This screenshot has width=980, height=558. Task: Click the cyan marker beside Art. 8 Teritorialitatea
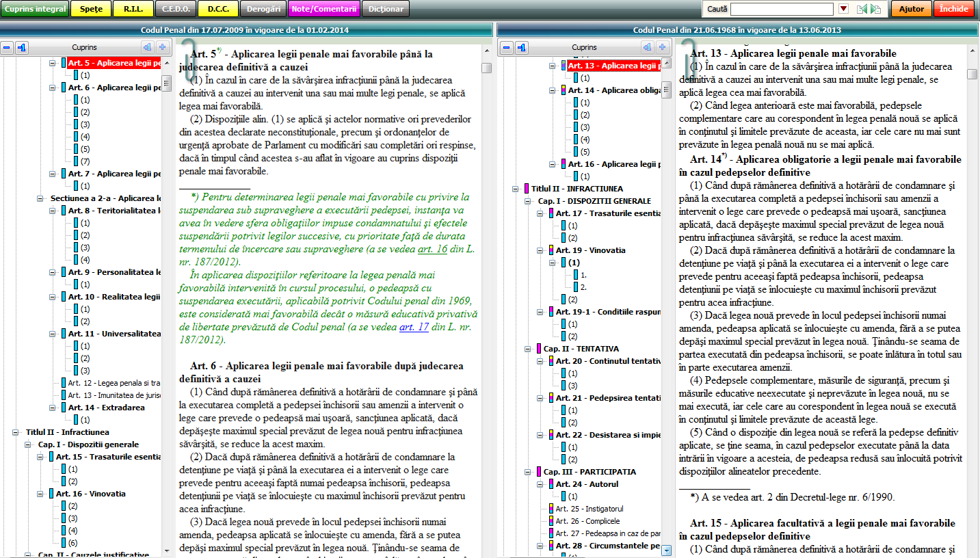(x=64, y=211)
